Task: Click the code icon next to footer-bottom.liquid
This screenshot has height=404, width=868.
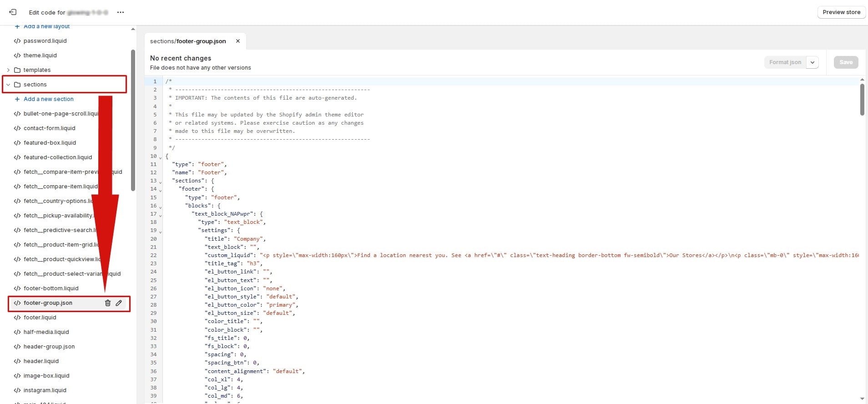Action: coord(17,288)
